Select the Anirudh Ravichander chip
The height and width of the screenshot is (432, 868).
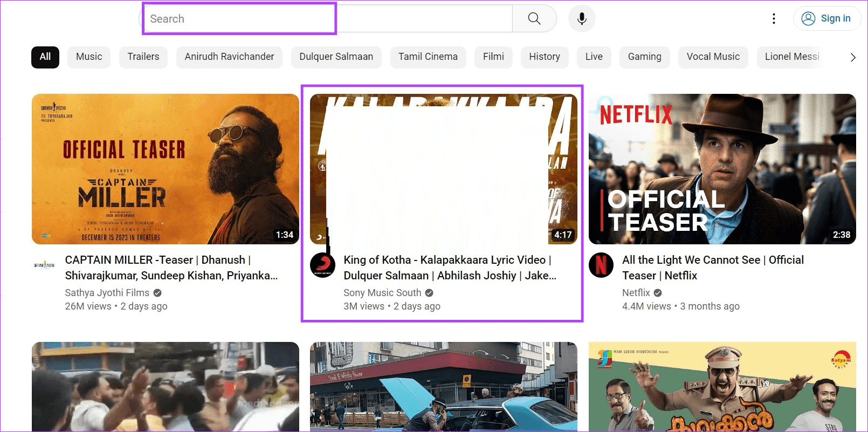pyautogui.click(x=229, y=57)
